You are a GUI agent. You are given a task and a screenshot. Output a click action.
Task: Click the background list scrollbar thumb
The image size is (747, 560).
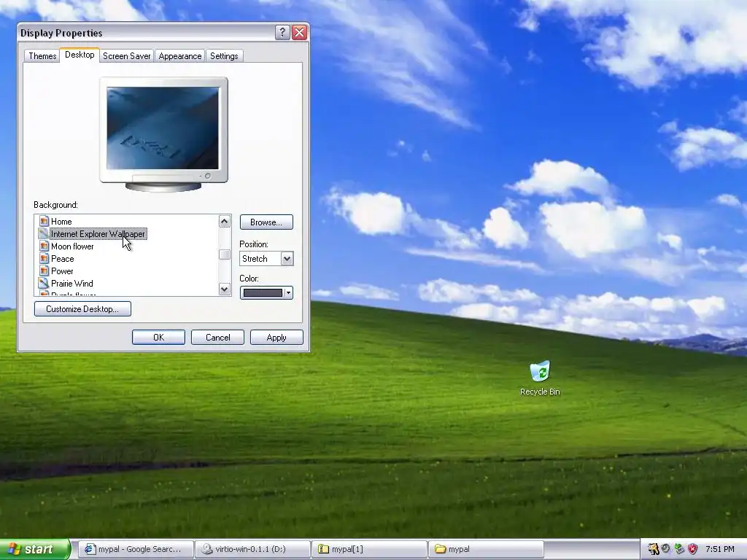(x=225, y=254)
